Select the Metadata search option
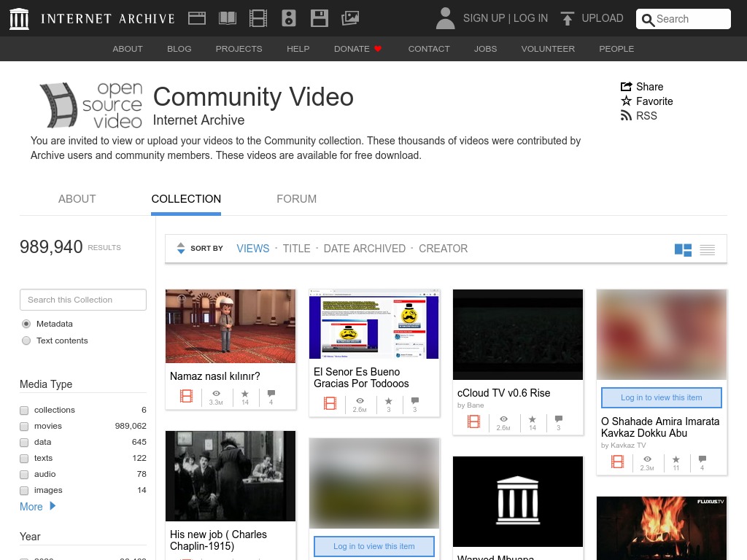The width and height of the screenshot is (747, 560). pyautogui.click(x=26, y=324)
